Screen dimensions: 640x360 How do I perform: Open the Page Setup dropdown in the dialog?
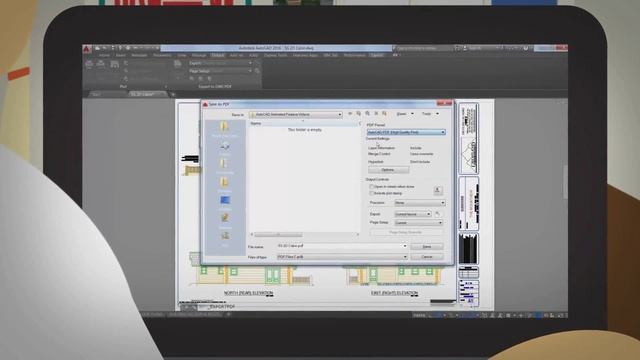418,223
